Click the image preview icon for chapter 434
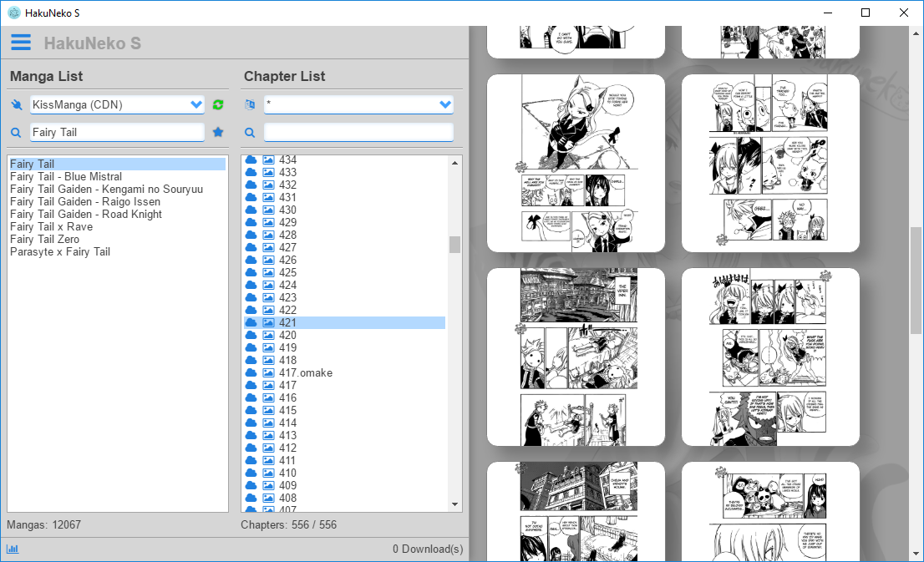 tap(268, 159)
